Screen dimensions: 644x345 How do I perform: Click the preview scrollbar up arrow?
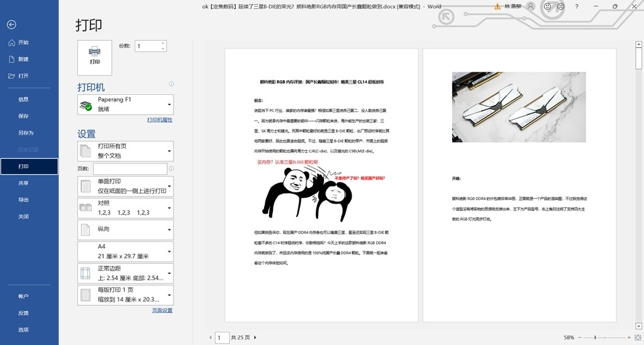(x=639, y=44)
